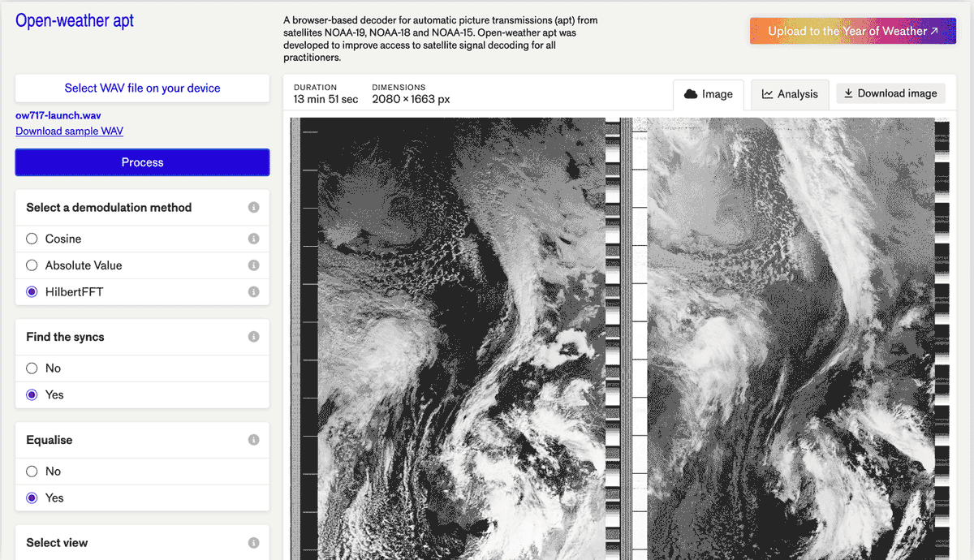
Task: Switch to the Analysis tab
Action: click(790, 94)
